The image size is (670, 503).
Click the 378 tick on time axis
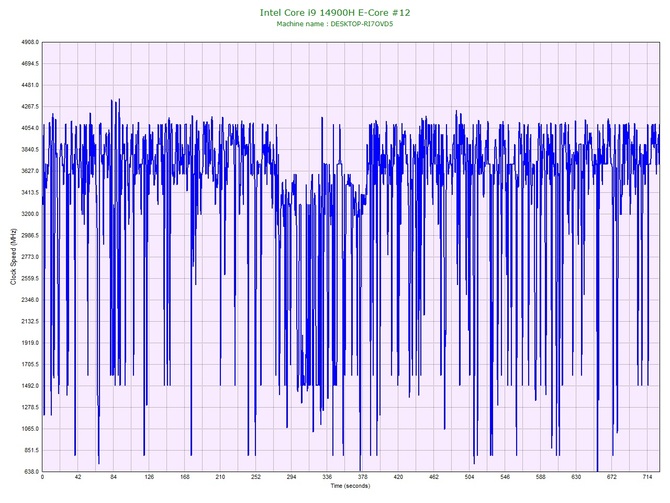coord(363,477)
